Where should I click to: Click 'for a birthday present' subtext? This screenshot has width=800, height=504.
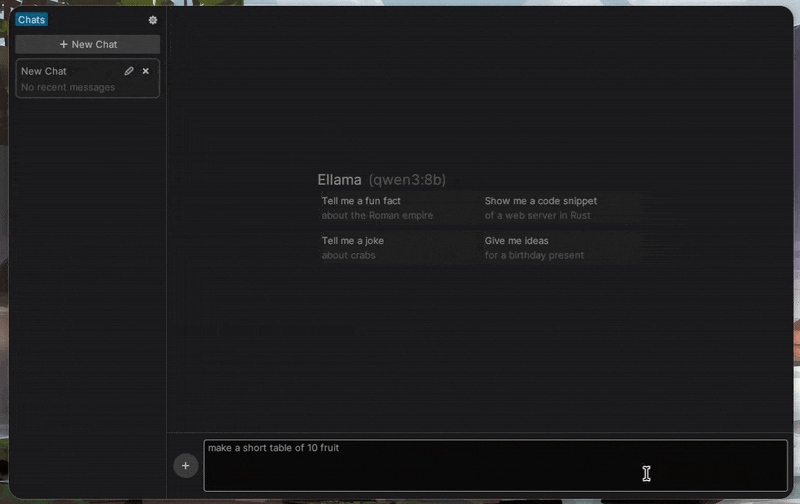534,255
